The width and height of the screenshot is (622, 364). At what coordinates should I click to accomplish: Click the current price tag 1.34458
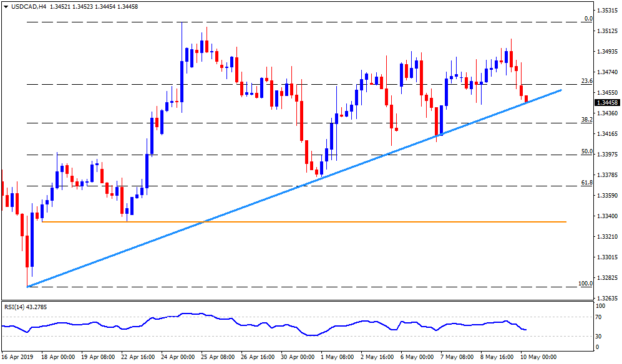click(606, 103)
